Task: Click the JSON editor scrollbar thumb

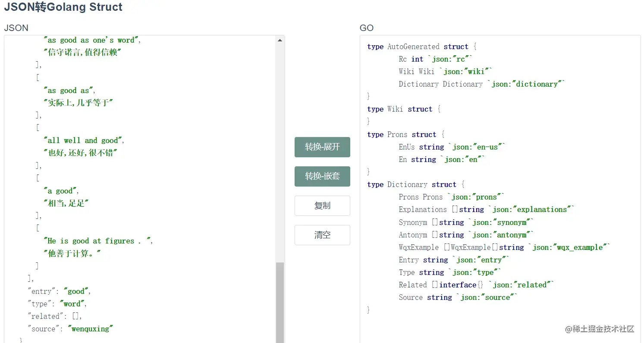Action: tap(280, 302)
